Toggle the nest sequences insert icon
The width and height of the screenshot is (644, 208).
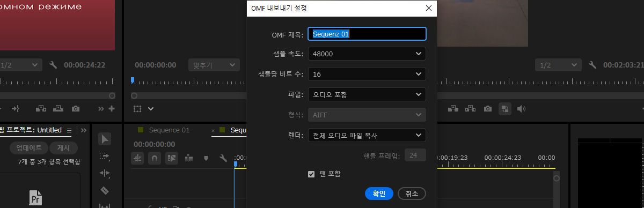point(137,158)
